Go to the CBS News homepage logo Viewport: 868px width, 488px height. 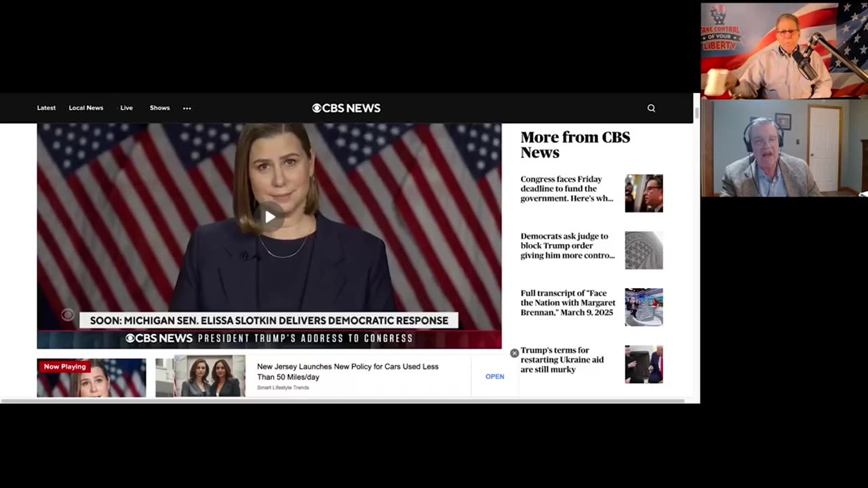pyautogui.click(x=347, y=108)
